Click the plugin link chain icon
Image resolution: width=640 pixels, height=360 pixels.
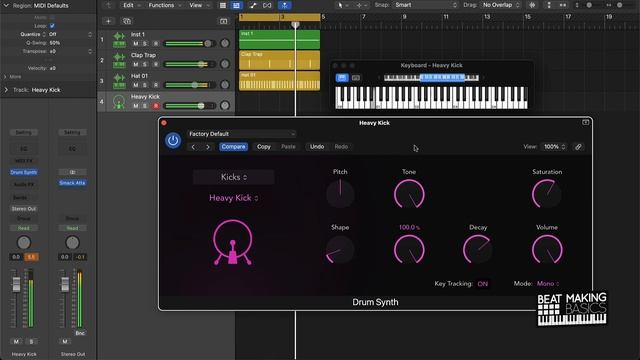578,147
